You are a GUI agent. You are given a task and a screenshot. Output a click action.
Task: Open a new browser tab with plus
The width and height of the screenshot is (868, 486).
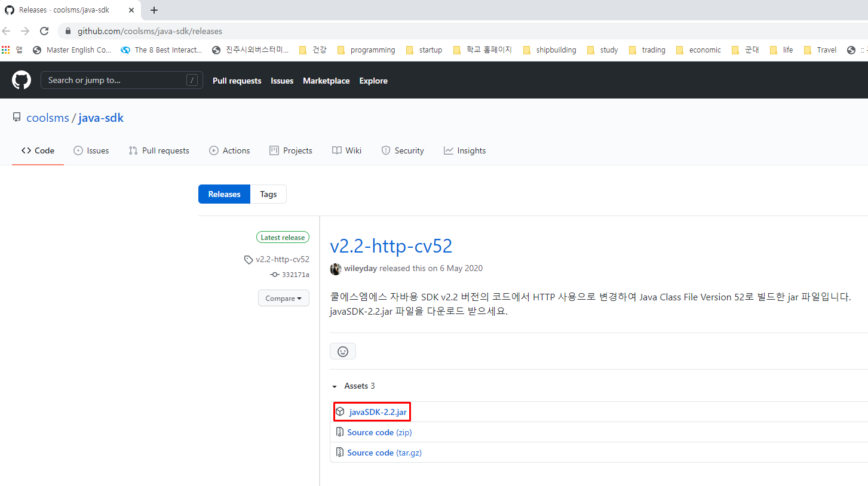click(x=154, y=10)
